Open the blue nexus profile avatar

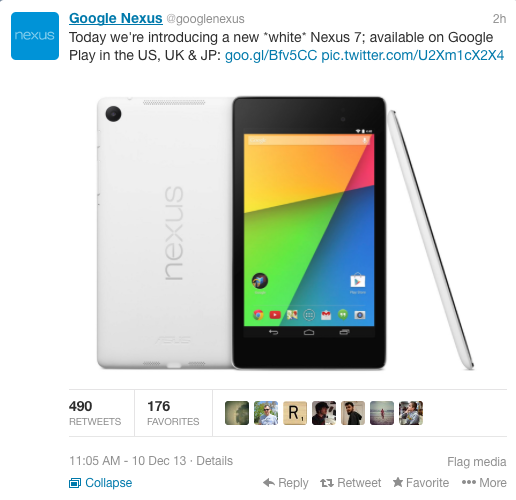point(35,36)
